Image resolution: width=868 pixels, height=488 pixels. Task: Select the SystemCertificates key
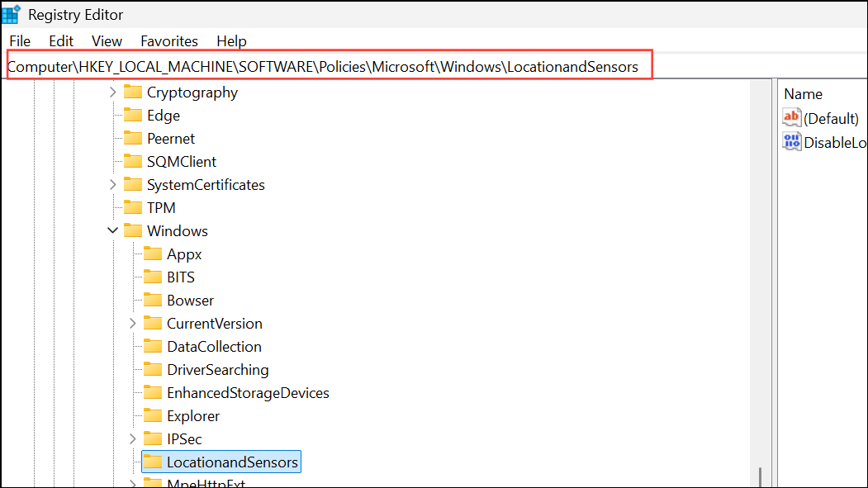coord(206,185)
